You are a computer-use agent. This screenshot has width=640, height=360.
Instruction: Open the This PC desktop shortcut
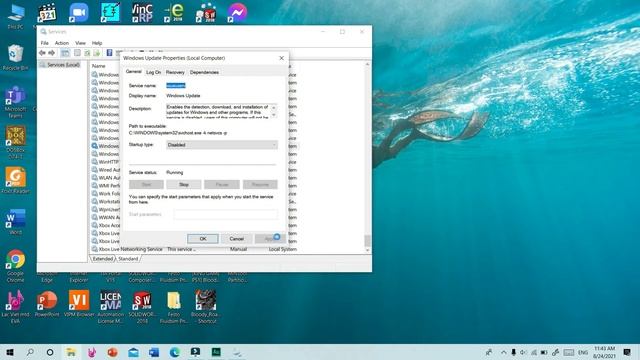(16, 16)
